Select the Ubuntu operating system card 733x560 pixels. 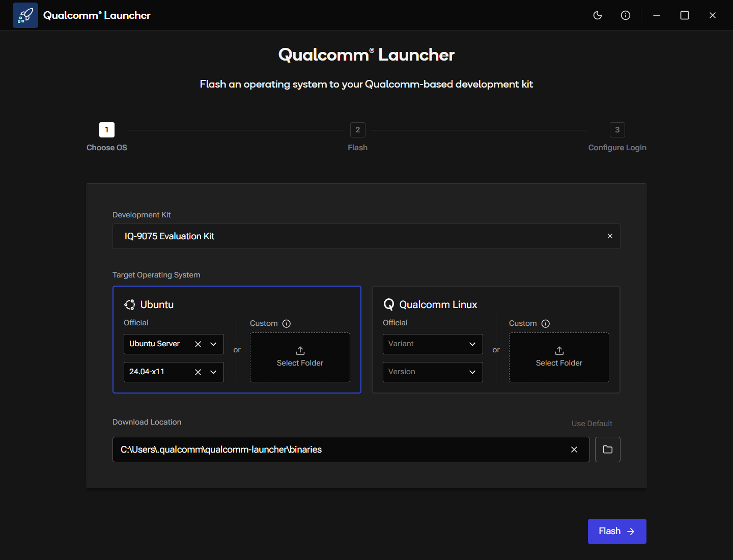click(x=237, y=340)
